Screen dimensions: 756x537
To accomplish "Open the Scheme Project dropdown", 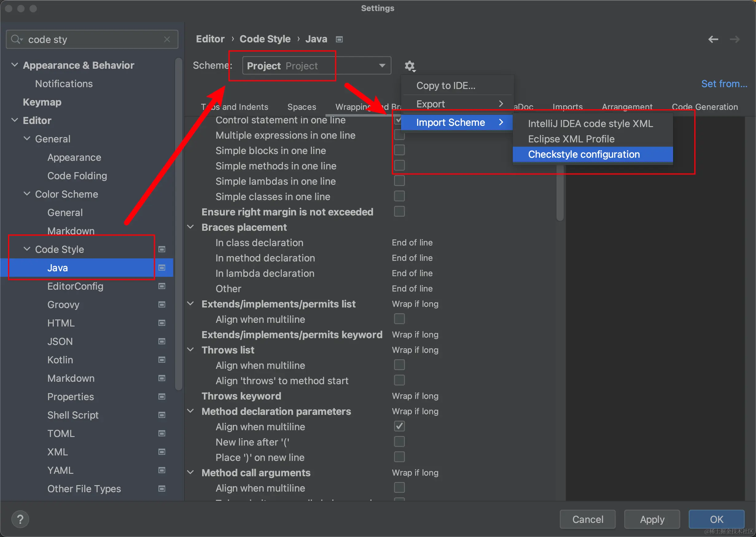I will [x=317, y=66].
